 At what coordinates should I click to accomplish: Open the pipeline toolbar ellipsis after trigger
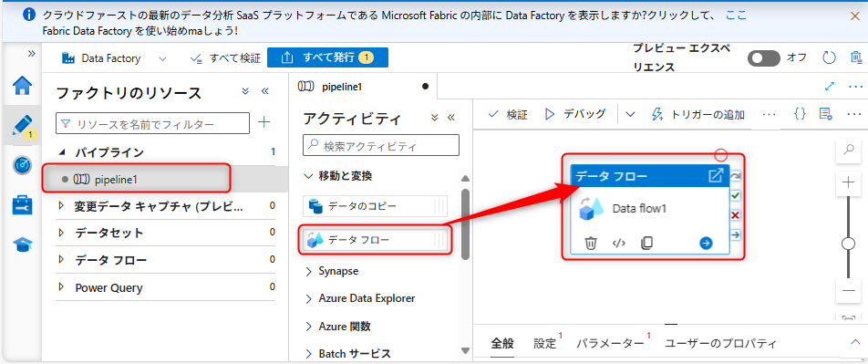point(770,115)
